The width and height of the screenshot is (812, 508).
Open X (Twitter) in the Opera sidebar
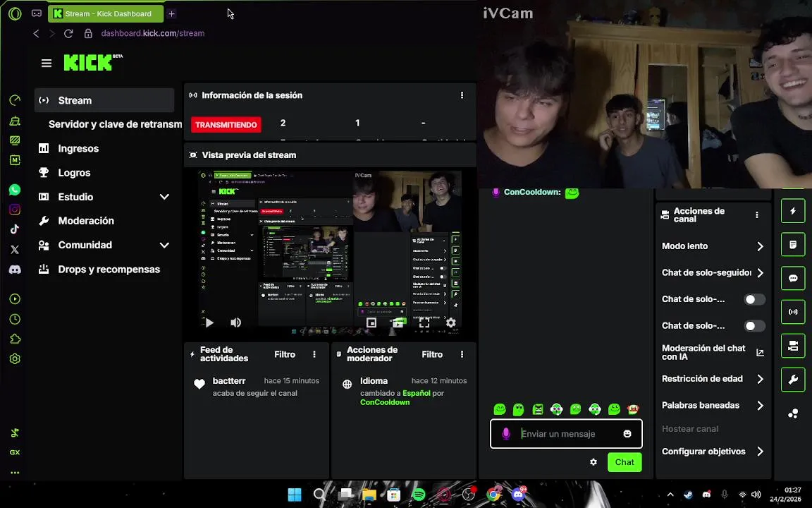point(15,249)
